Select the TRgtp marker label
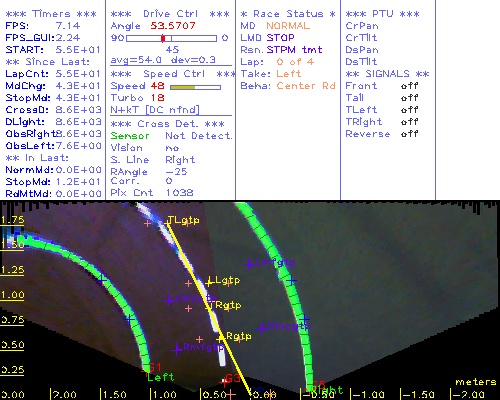 [x=225, y=305]
